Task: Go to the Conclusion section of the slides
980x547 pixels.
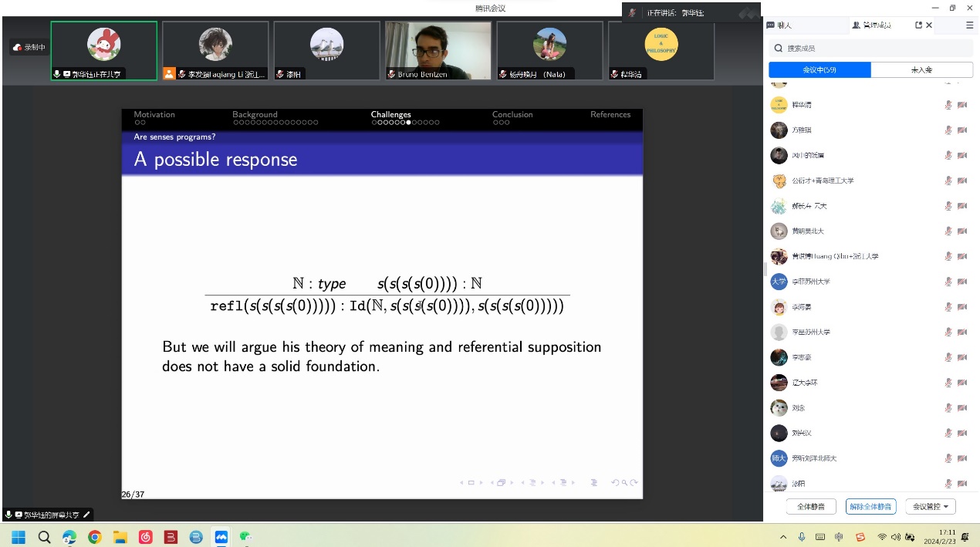Action: pos(512,114)
